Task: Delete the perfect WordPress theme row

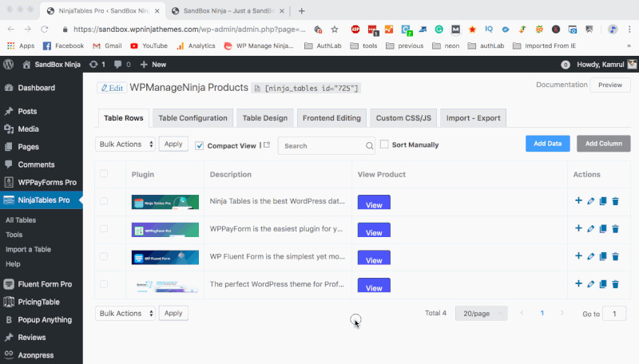Action: (x=615, y=284)
